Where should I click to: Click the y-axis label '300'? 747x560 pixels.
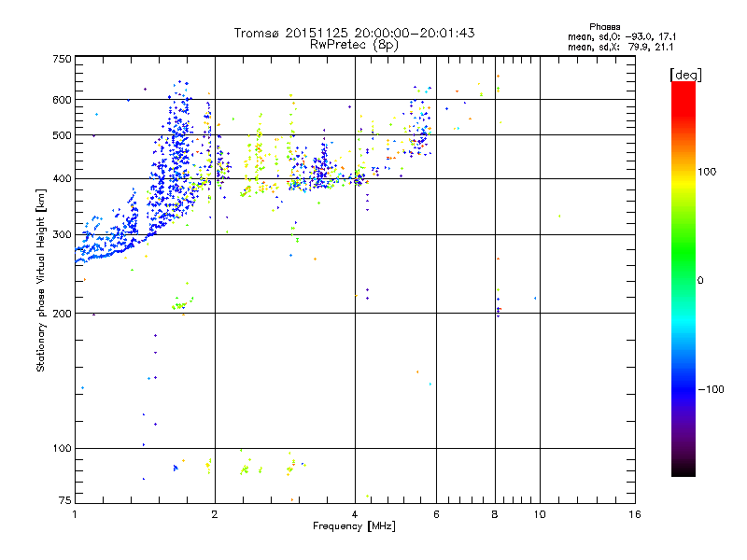[x=63, y=234]
